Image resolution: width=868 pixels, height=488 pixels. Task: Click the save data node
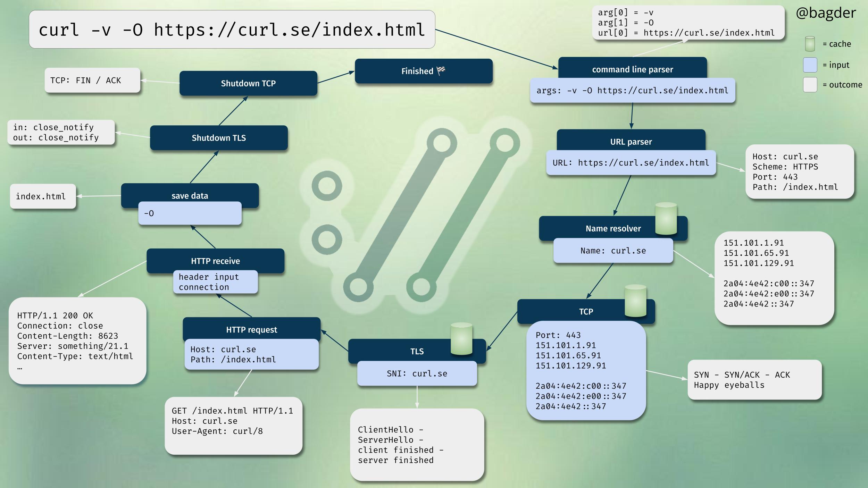click(x=190, y=195)
